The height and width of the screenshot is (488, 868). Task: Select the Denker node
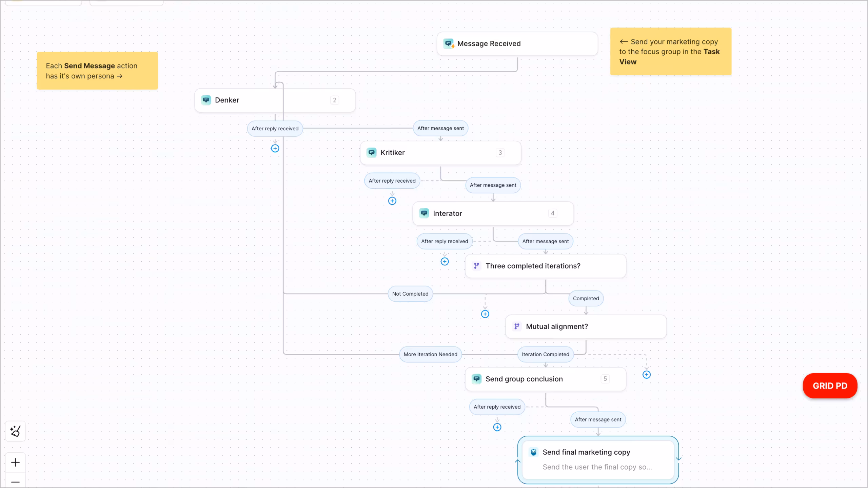pos(275,100)
